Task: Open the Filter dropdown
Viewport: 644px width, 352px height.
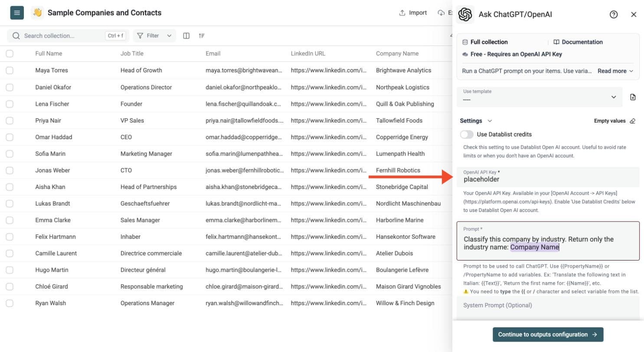Action: (154, 36)
